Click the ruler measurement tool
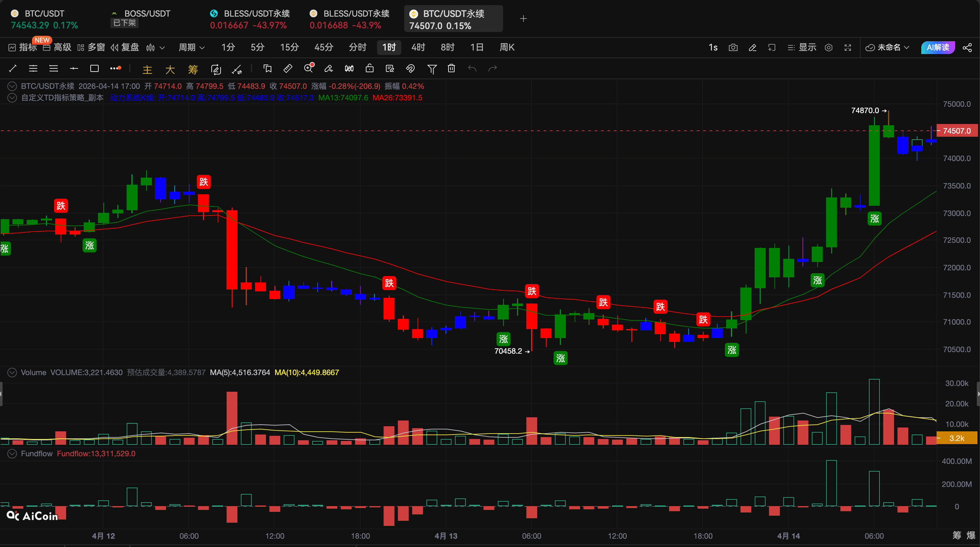The image size is (980, 547). coord(288,68)
